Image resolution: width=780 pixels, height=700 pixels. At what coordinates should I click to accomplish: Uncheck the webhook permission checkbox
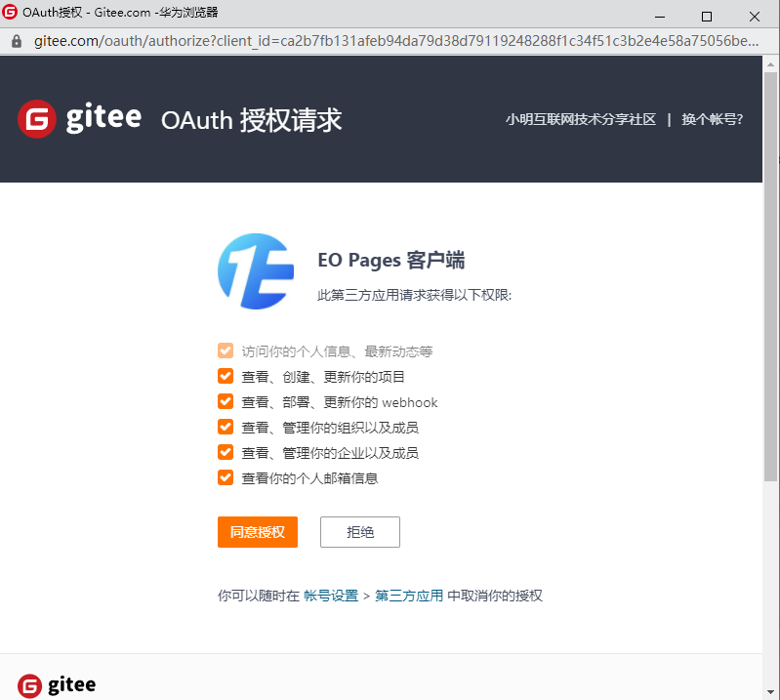tap(226, 401)
